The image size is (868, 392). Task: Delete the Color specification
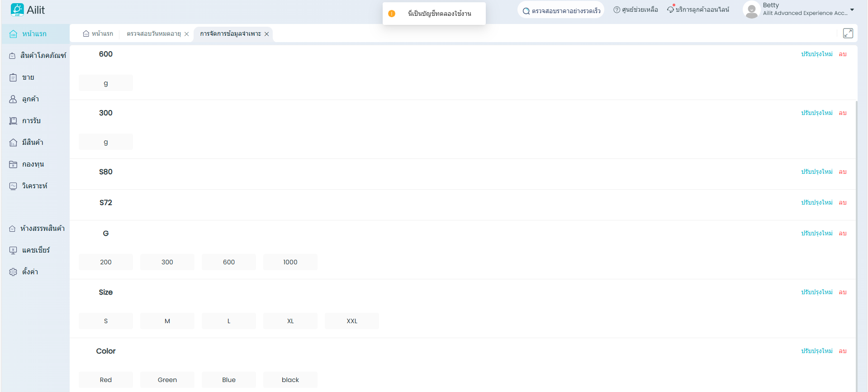[842, 351]
